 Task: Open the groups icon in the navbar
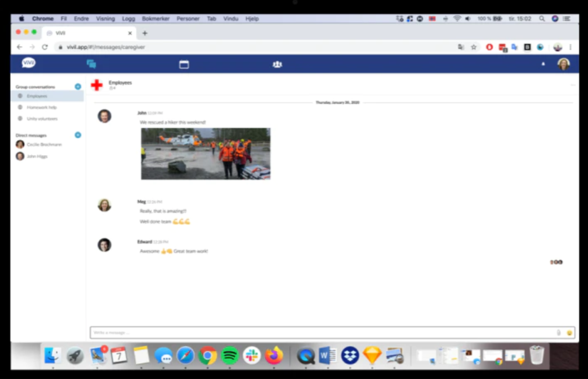pos(277,64)
